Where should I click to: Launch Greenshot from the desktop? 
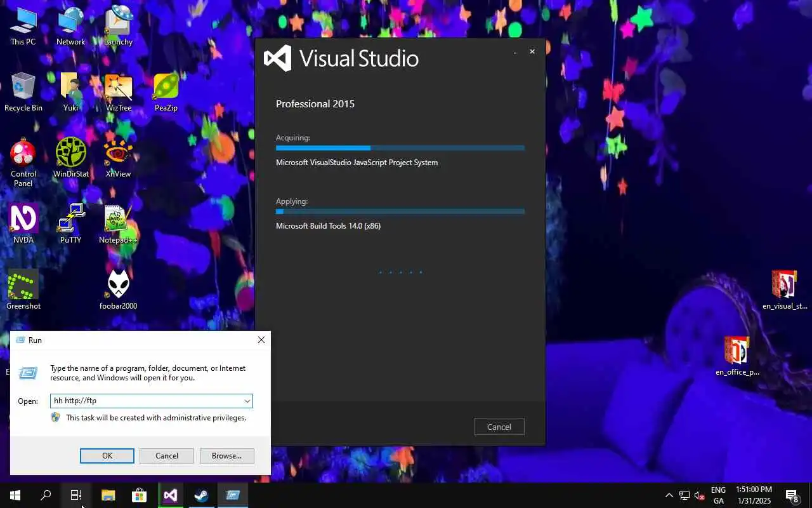(x=23, y=291)
